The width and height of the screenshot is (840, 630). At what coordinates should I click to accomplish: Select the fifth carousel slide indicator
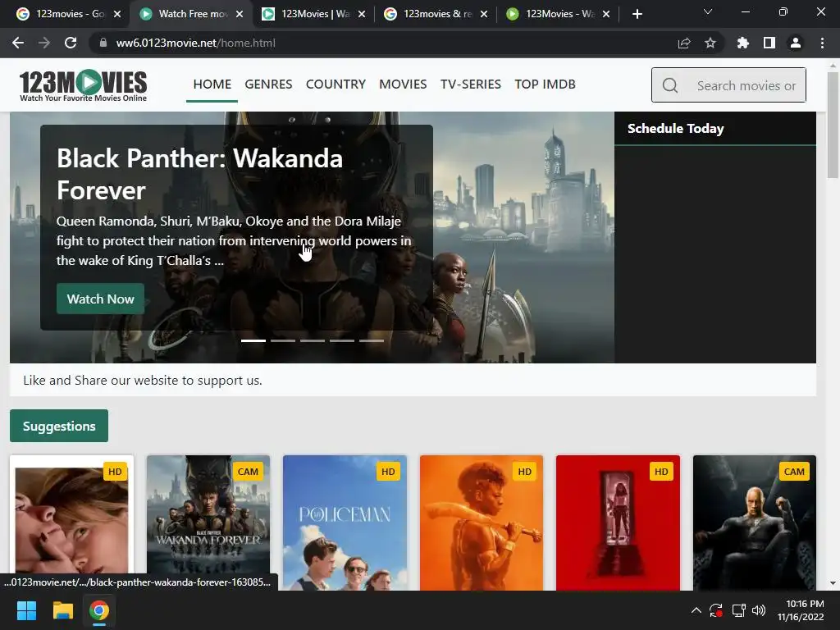(372, 340)
